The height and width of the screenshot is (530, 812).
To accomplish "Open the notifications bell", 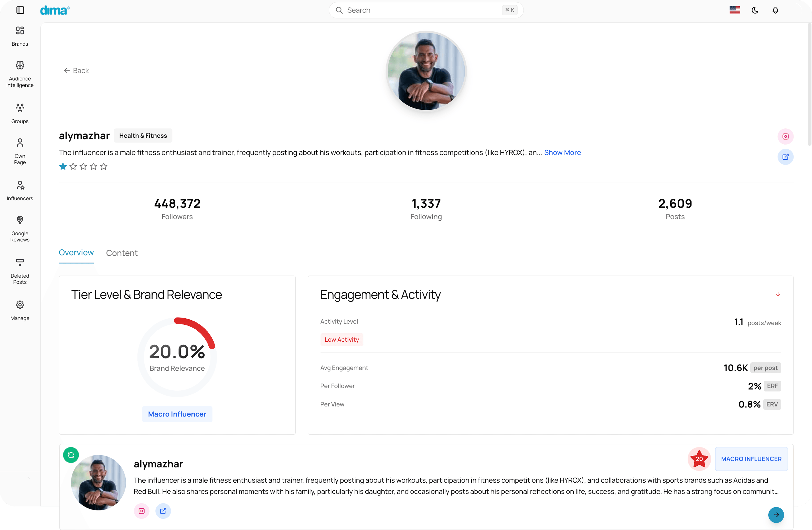I will pyautogui.click(x=775, y=10).
